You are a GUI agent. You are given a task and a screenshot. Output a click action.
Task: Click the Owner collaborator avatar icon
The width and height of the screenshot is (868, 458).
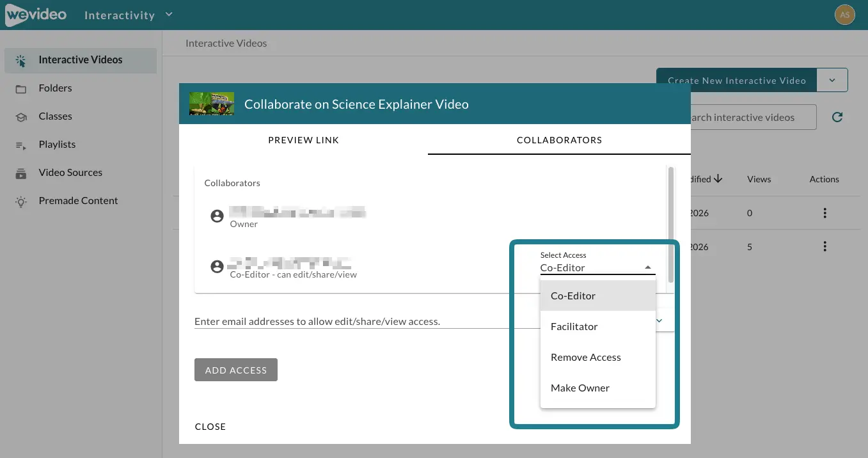pyautogui.click(x=217, y=216)
